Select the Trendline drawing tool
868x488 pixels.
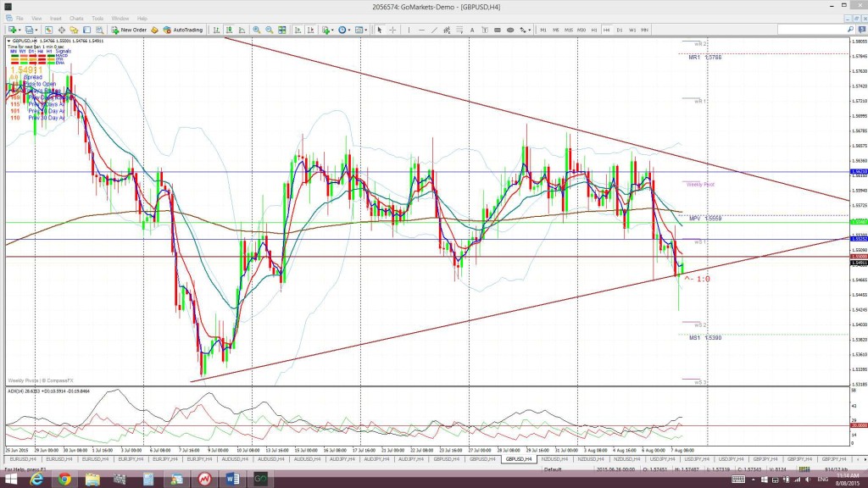(x=435, y=30)
